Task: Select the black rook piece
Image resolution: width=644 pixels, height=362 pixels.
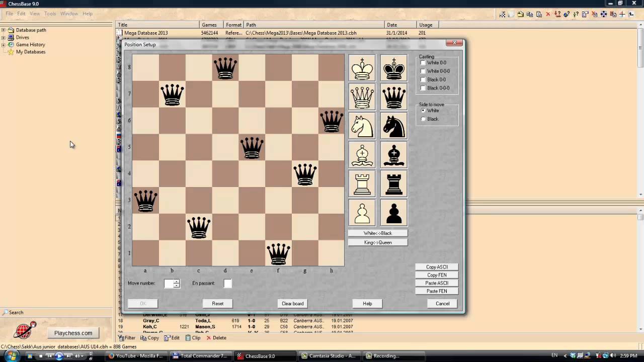Action: (394, 184)
